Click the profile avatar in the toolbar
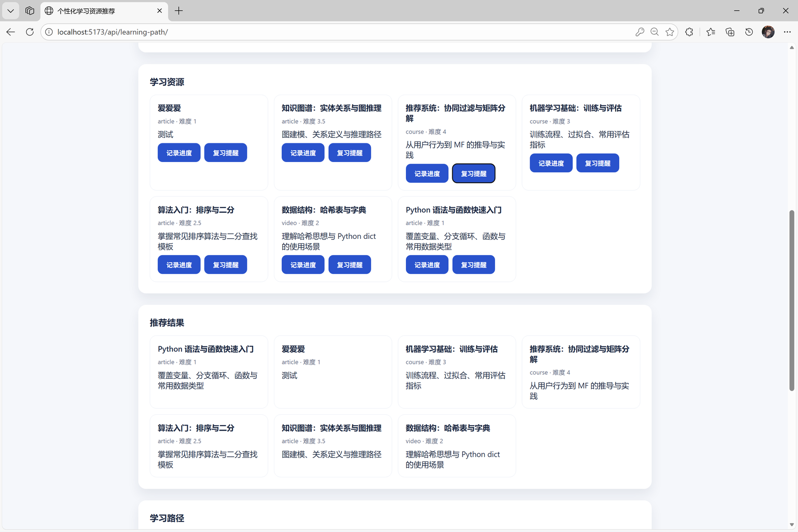The height and width of the screenshot is (532, 798). [767, 32]
